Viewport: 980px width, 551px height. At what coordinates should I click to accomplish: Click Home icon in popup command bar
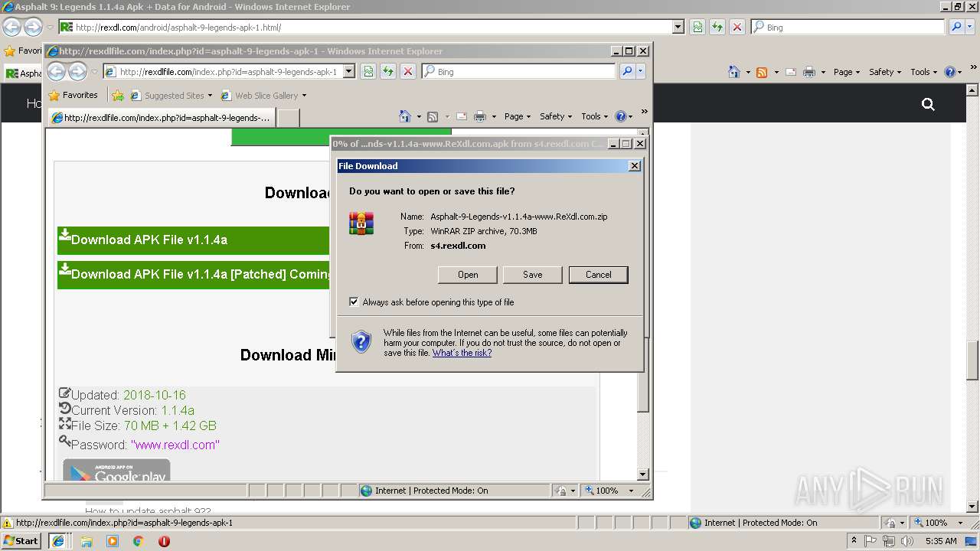[405, 116]
